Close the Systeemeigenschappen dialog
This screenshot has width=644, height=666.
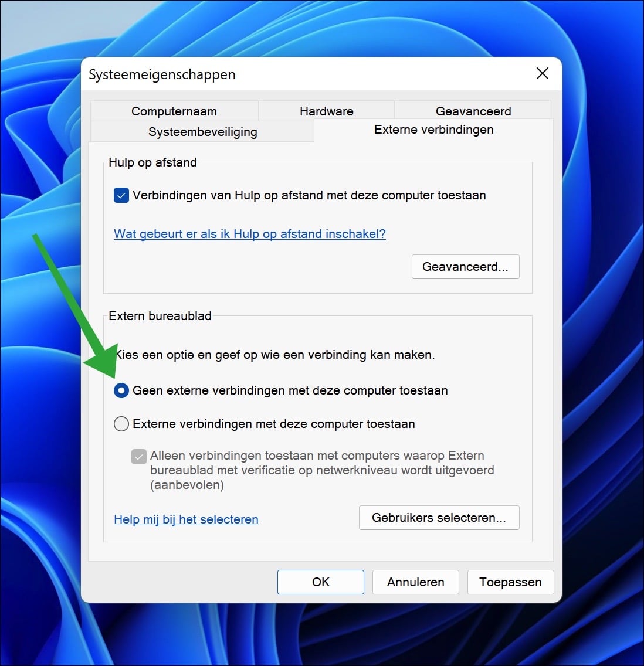pyautogui.click(x=542, y=73)
